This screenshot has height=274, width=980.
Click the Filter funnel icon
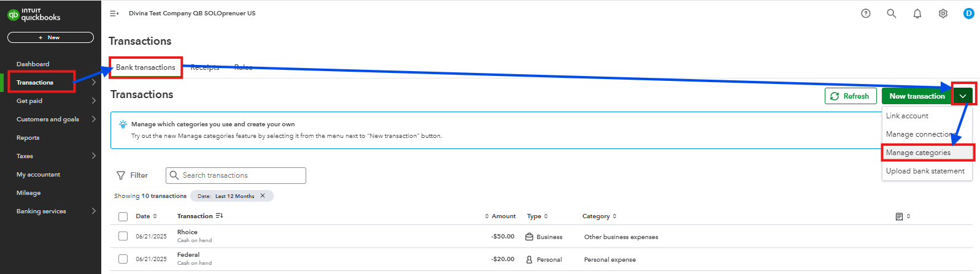[x=121, y=175]
